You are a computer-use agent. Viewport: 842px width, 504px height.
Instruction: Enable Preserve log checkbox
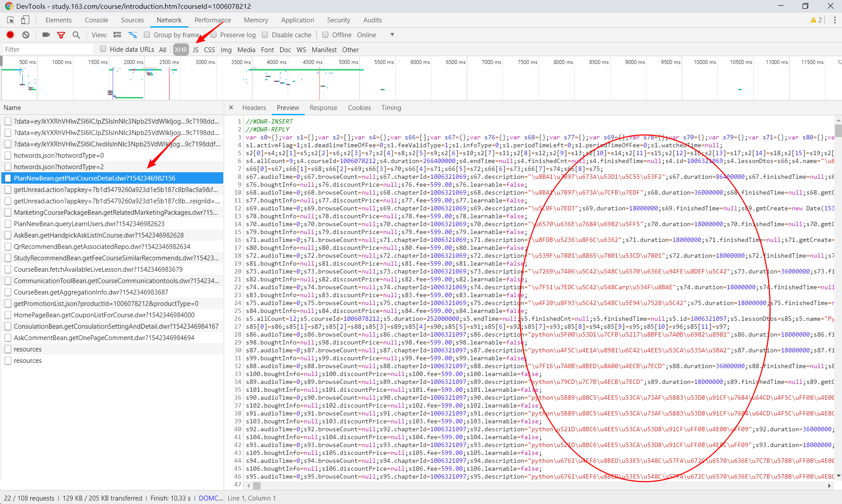[214, 35]
